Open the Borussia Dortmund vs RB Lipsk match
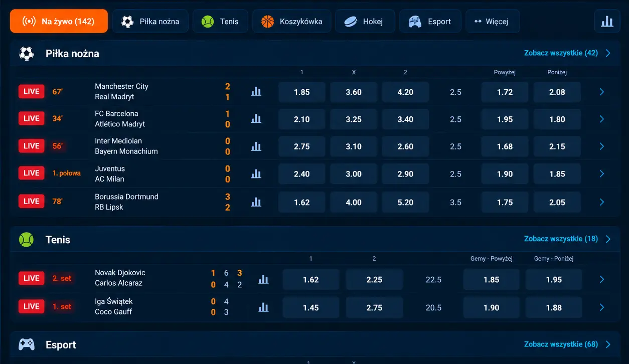This screenshot has height=364, width=629. pyautogui.click(x=126, y=202)
